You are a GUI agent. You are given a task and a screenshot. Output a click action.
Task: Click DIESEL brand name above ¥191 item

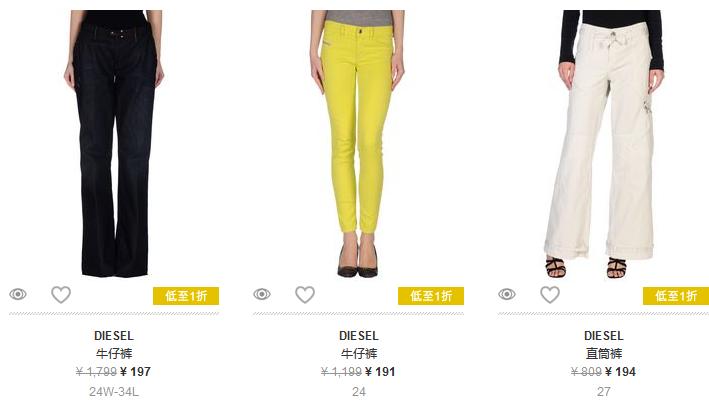click(359, 336)
